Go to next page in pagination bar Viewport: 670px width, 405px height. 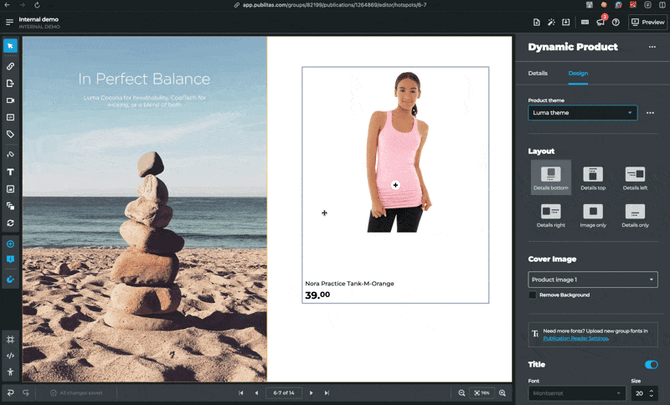[x=311, y=393]
